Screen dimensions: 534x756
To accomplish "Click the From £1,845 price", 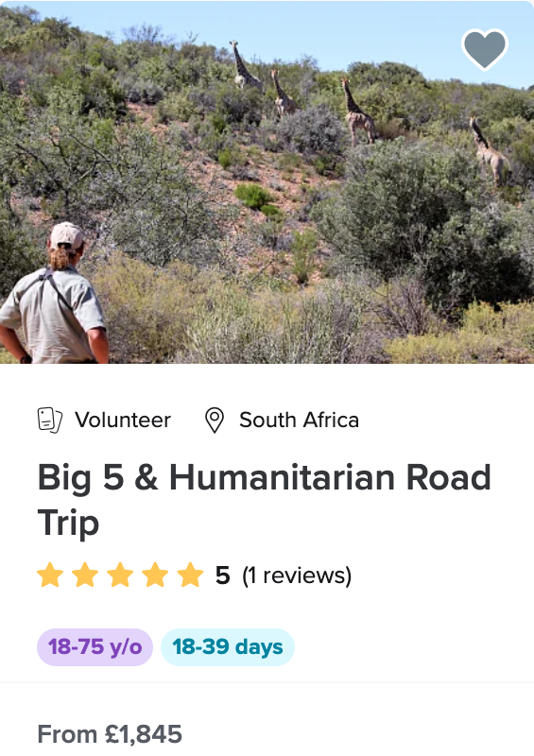I will click(110, 734).
